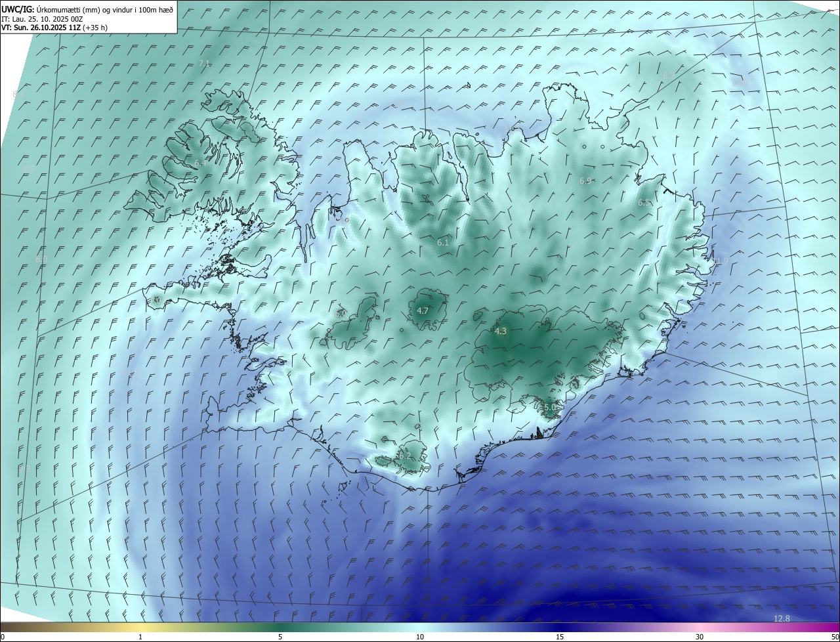Click the 6.9 value in northeast Iceland

pyautogui.click(x=585, y=181)
